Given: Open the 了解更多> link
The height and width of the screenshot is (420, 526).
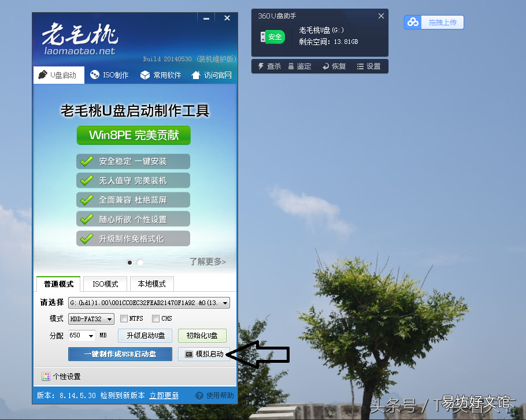Looking at the screenshot, I should 208,262.
